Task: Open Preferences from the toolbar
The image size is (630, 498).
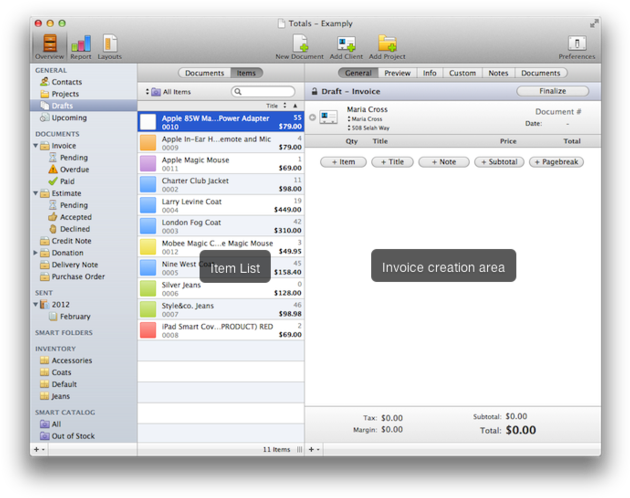Action: [x=577, y=46]
